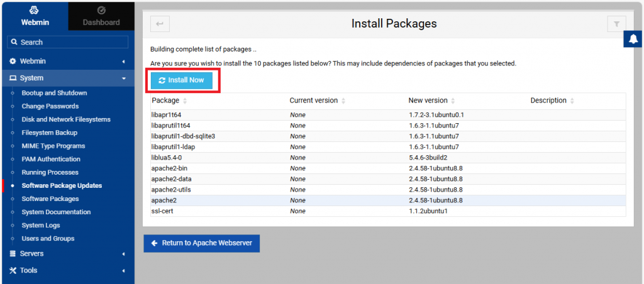Open the filter funnel icon
Viewport: 644px width, 284px height.
coord(616,24)
